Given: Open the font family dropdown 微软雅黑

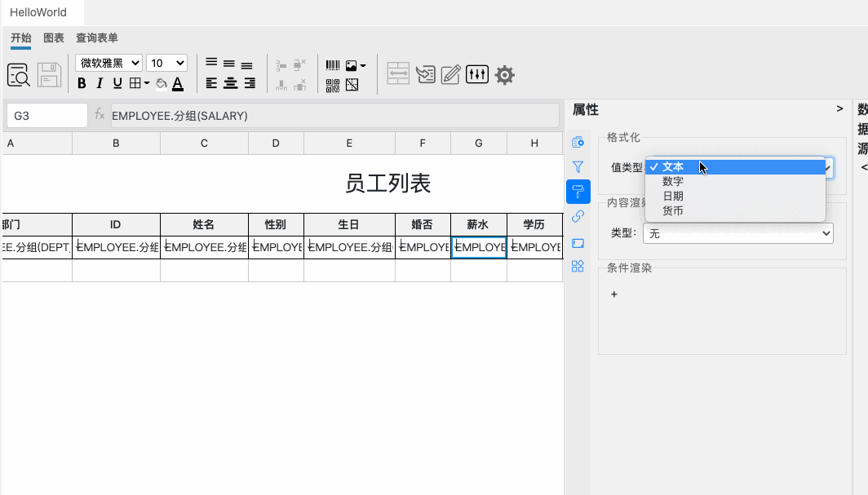Looking at the screenshot, I should tap(109, 63).
